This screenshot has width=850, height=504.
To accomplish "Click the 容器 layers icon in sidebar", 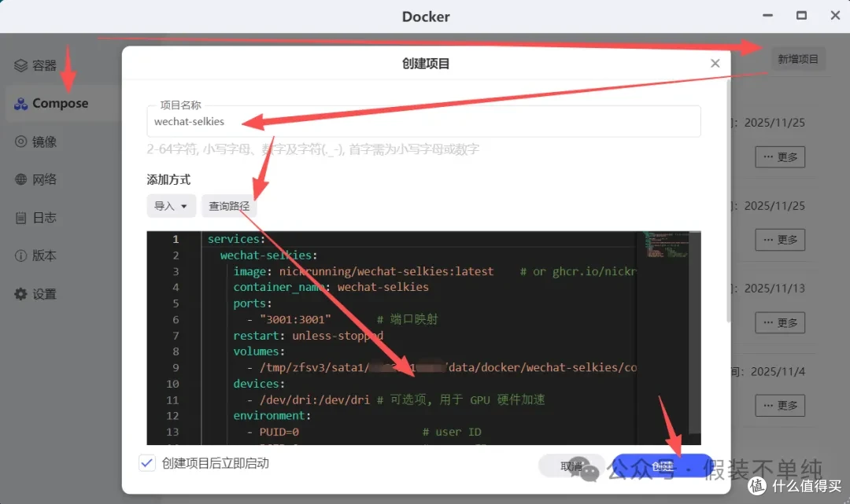I will click(20, 65).
